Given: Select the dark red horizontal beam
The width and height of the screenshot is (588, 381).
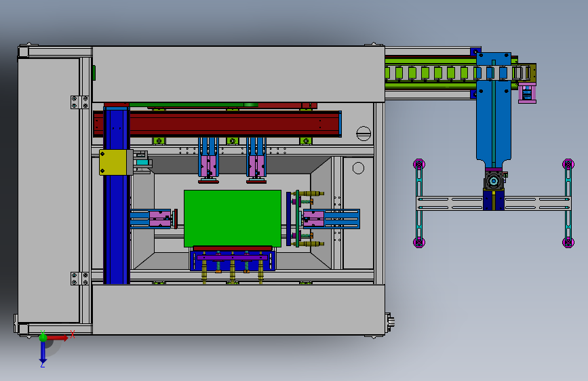Looking at the screenshot, I should 218,123.
